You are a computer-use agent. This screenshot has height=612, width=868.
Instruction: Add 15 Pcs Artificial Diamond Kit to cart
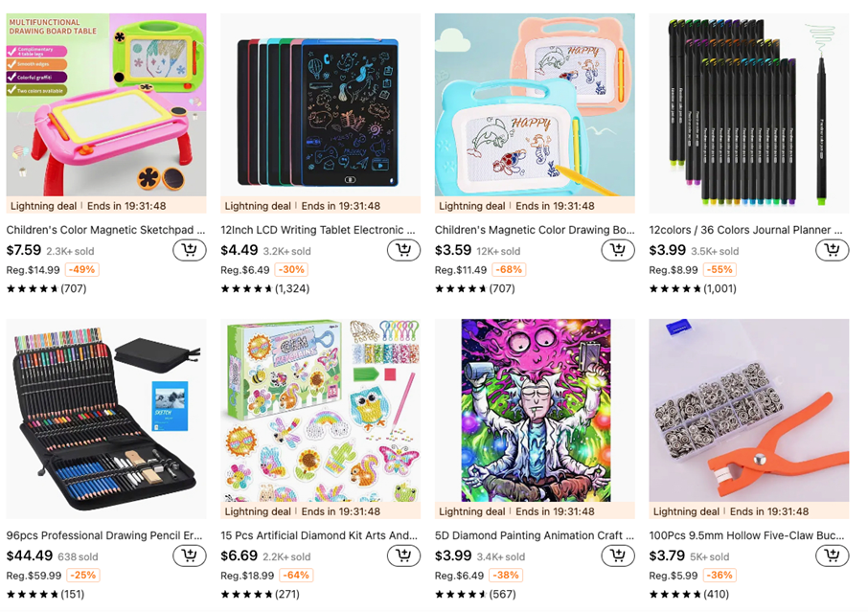[403, 555]
